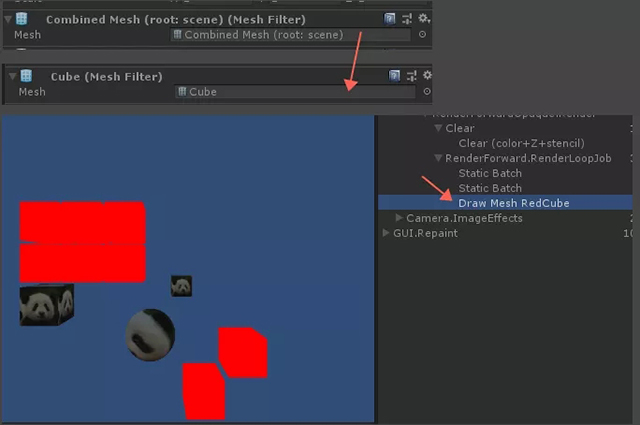Open help for Combined Mesh filter component
The width and height of the screenshot is (640, 425).
tap(390, 18)
